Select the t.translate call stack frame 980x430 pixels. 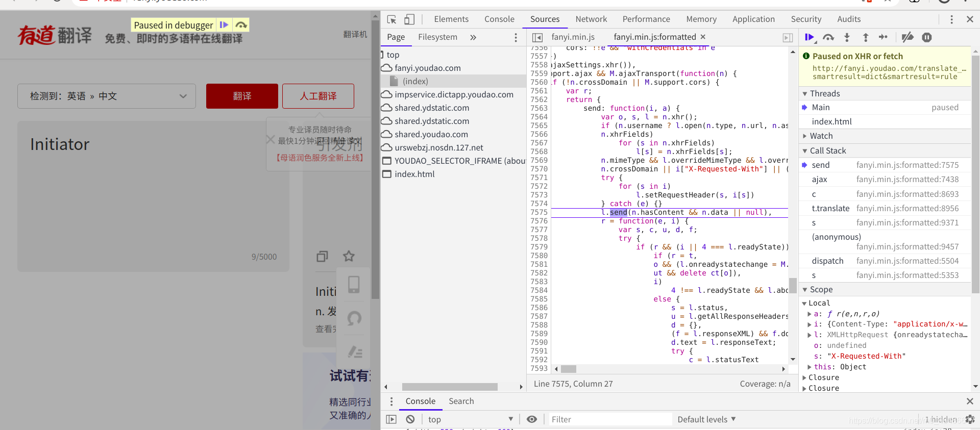[885, 209]
